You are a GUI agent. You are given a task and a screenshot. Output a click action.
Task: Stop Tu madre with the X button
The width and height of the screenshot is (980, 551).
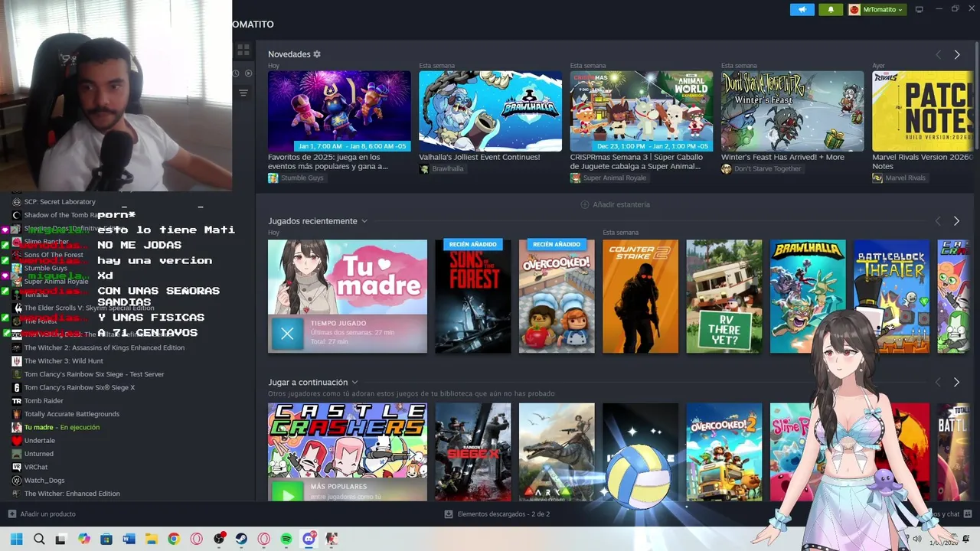tap(287, 334)
